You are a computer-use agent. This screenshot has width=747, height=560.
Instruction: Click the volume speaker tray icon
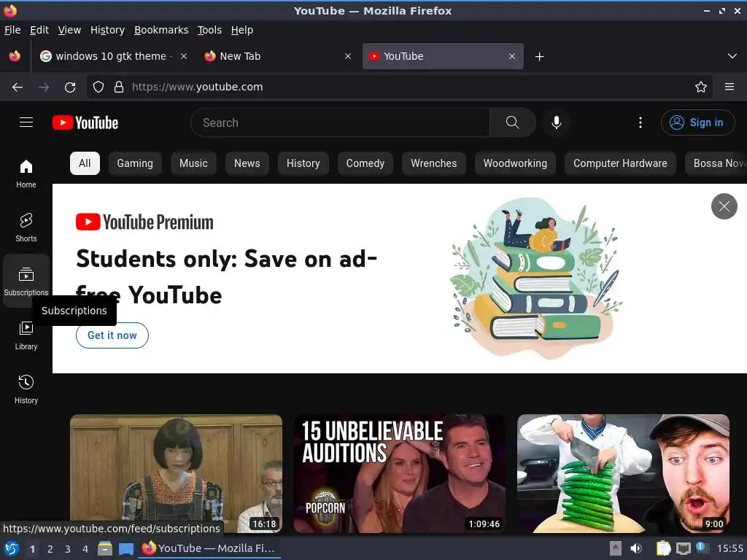(x=636, y=548)
